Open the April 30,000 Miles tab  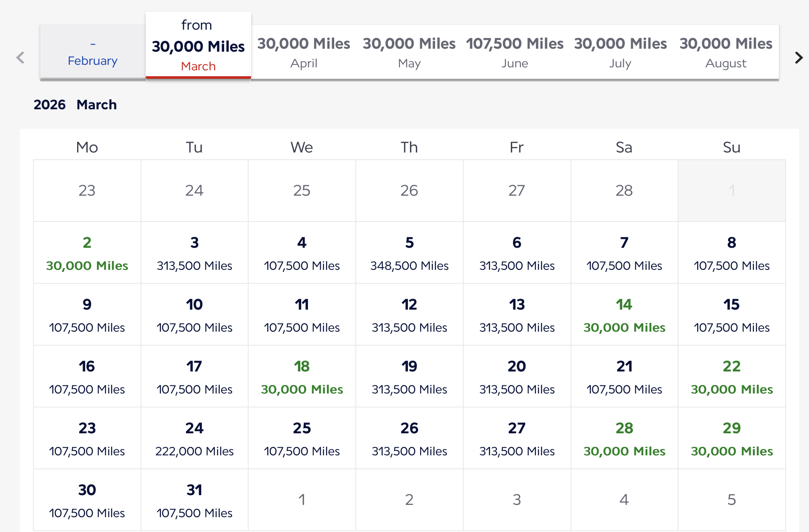[304, 53]
